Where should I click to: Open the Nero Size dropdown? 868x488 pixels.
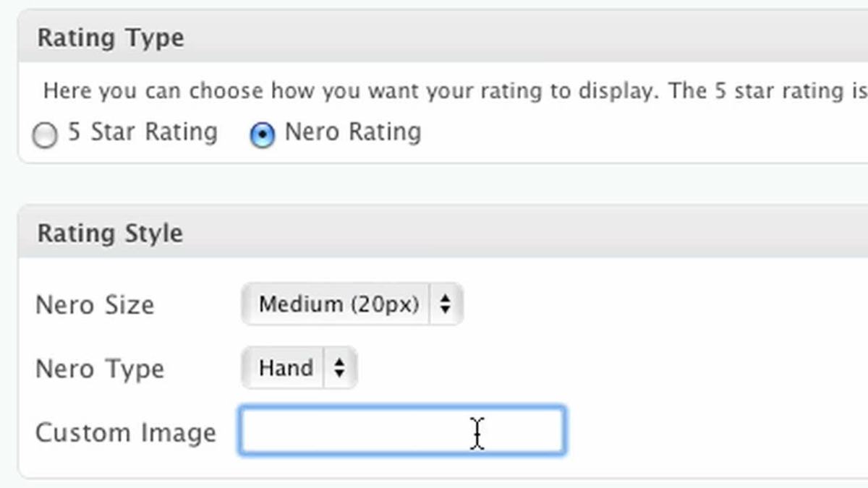[352, 304]
